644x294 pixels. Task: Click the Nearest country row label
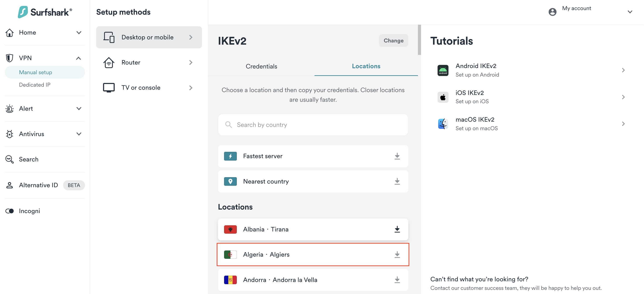[266, 181]
